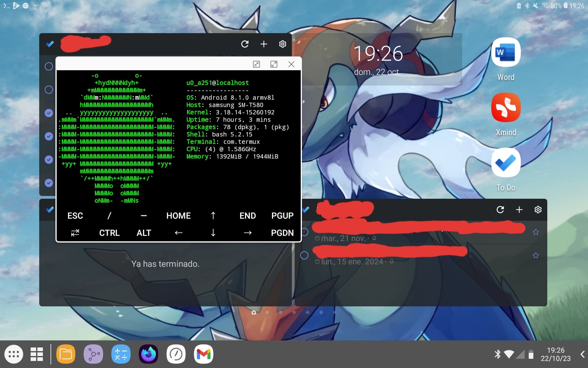Check the first unchecked task circle
This screenshot has width=588, height=368.
pos(49,66)
